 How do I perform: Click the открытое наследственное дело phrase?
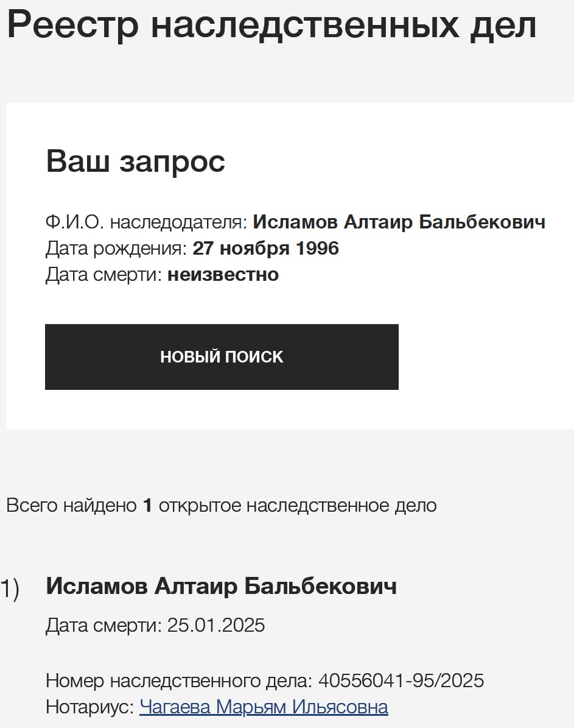click(298, 506)
